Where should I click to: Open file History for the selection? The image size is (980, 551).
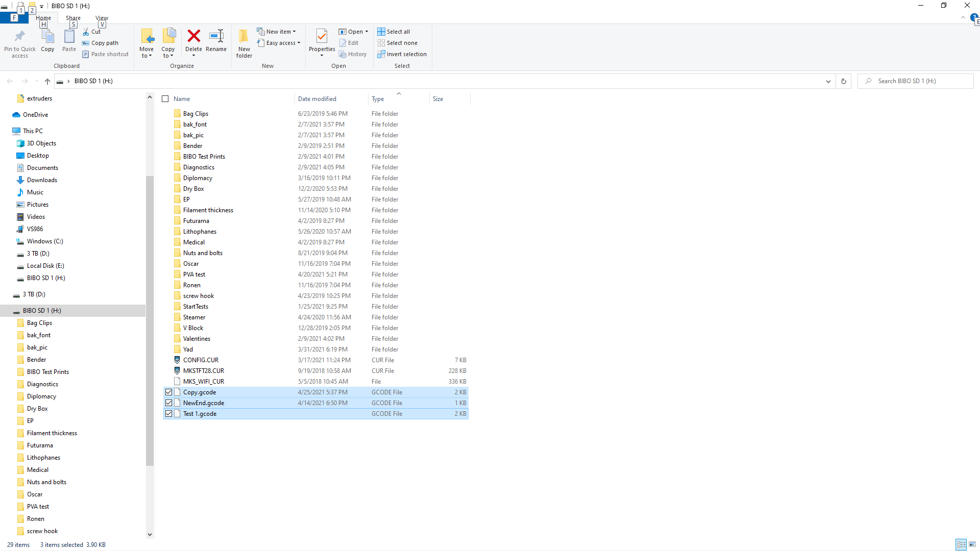pyautogui.click(x=353, y=54)
